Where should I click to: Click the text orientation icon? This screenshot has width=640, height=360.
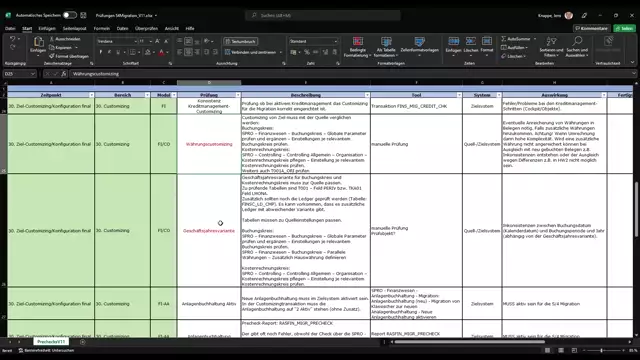207,41
